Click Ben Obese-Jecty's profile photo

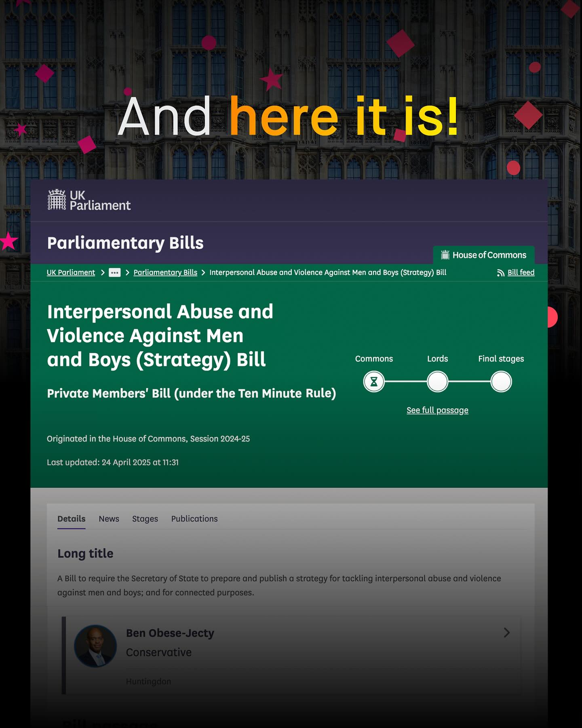tap(95, 646)
